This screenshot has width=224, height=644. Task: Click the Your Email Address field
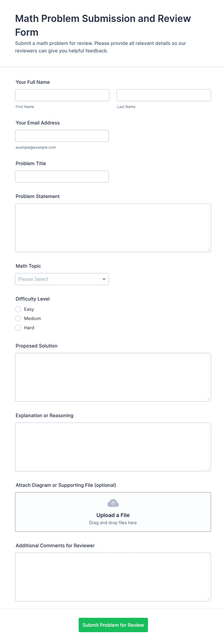[62, 136]
